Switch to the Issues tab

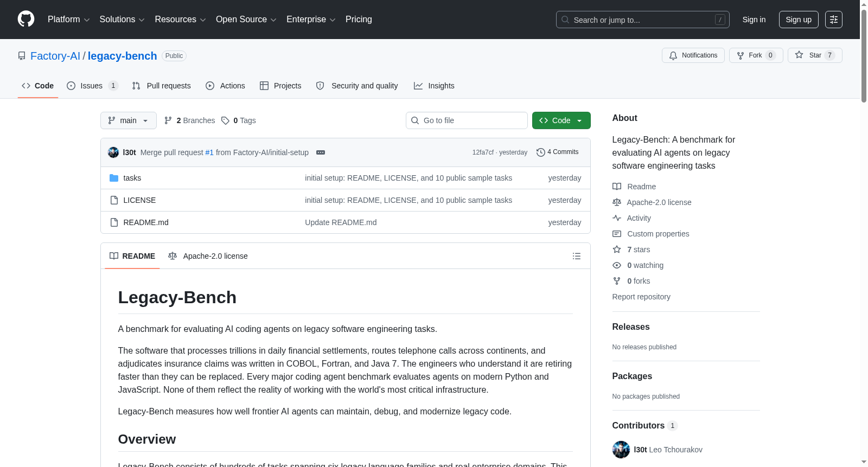92,86
